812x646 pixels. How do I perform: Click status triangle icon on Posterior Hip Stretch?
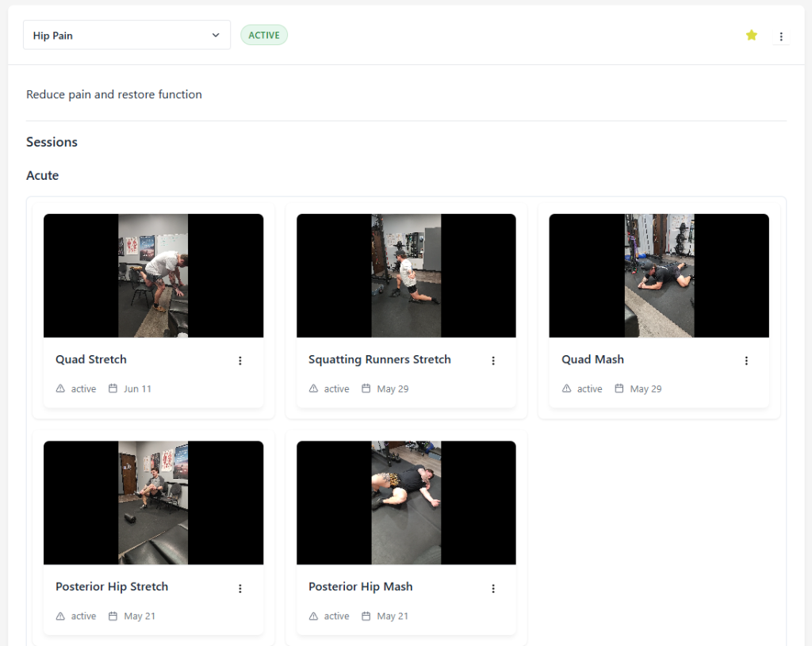coord(60,616)
